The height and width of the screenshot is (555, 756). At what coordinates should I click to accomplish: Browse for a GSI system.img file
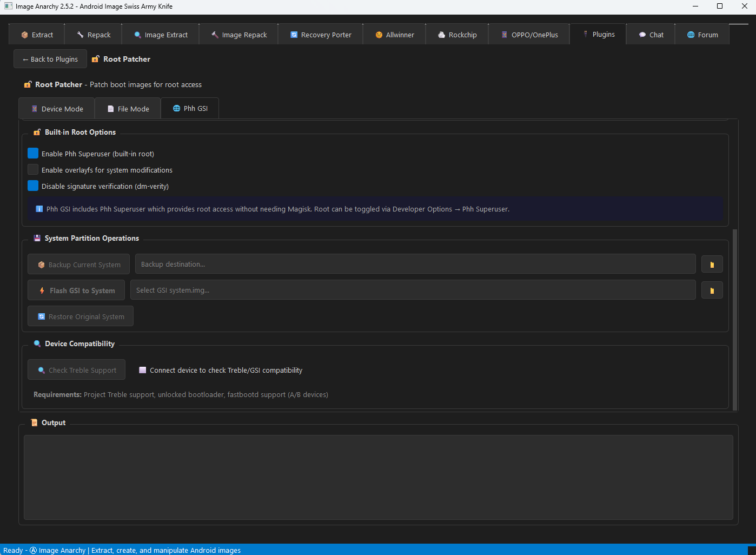tap(712, 290)
